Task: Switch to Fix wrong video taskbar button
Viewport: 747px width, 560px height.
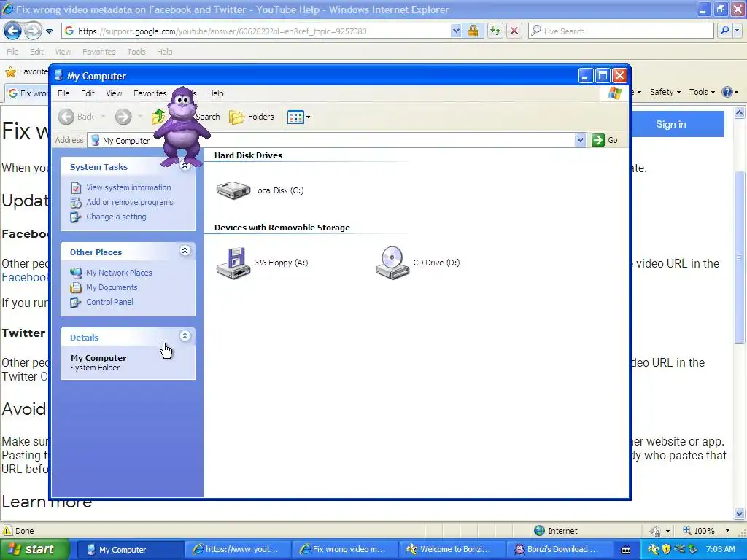Action: pyautogui.click(x=344, y=550)
